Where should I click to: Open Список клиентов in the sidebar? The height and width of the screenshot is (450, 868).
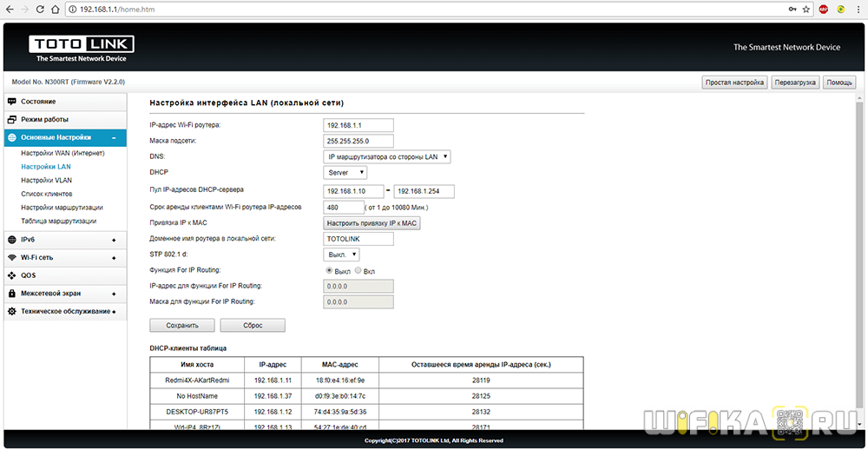pyautogui.click(x=47, y=194)
